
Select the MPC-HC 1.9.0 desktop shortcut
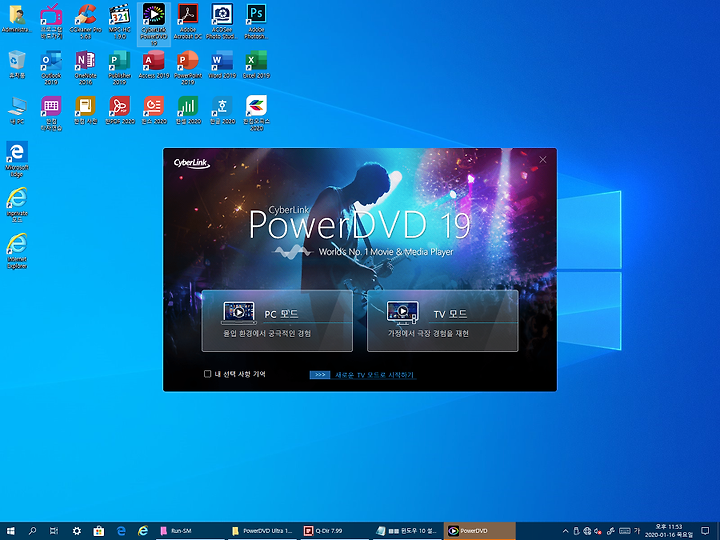point(120,21)
